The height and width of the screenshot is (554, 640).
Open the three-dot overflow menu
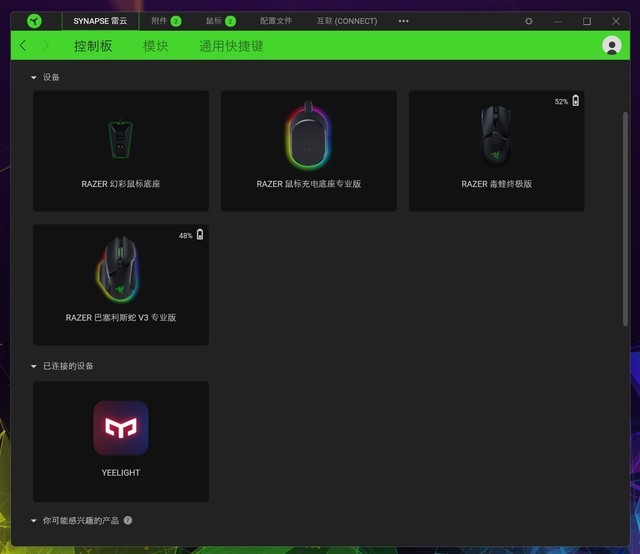click(403, 21)
